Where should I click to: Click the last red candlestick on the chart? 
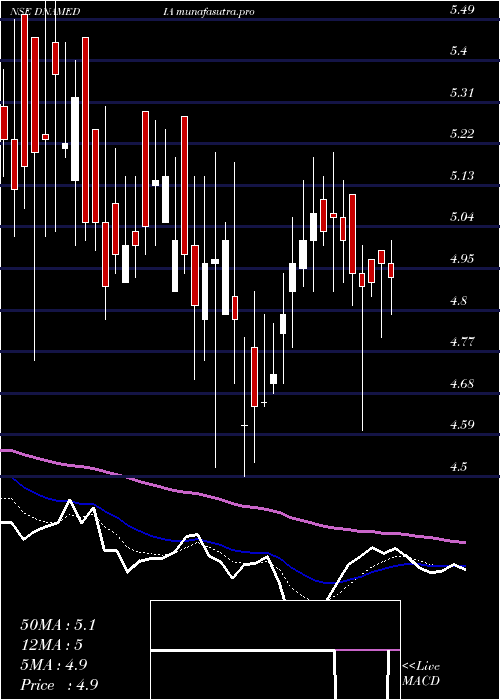391,271
